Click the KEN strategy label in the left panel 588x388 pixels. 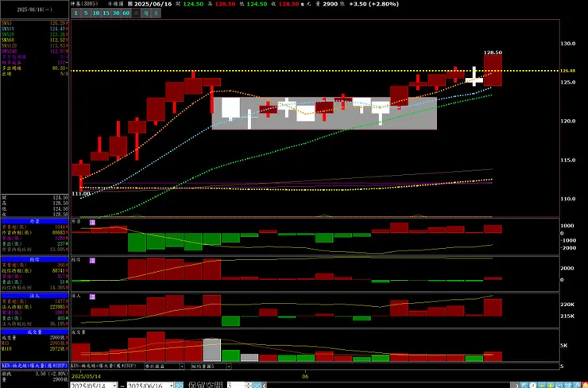[x=34, y=366]
